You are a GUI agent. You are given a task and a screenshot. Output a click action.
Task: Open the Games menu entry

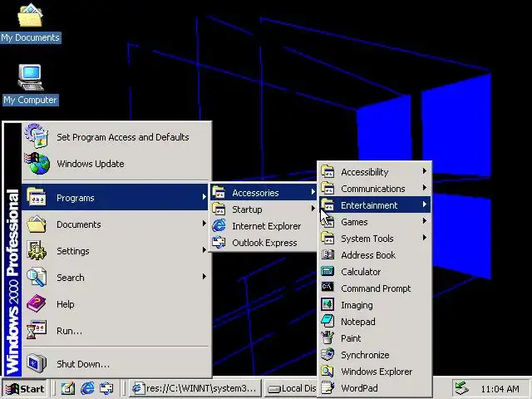375,222
